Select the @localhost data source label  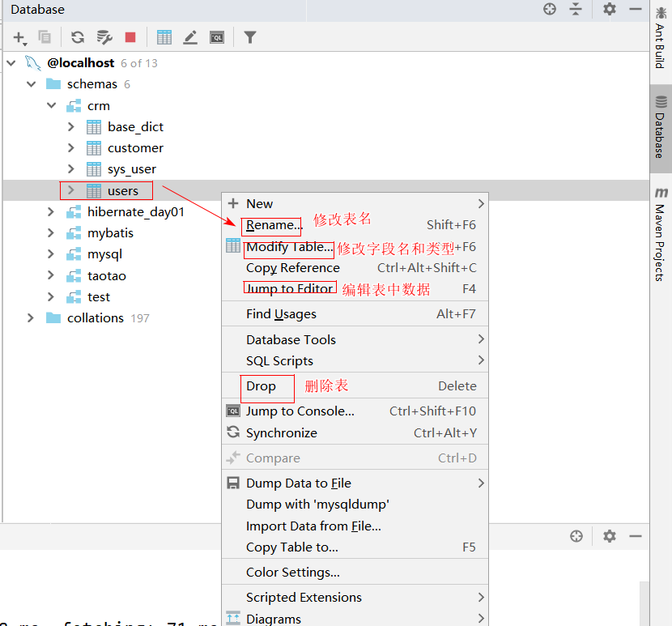tap(81, 63)
